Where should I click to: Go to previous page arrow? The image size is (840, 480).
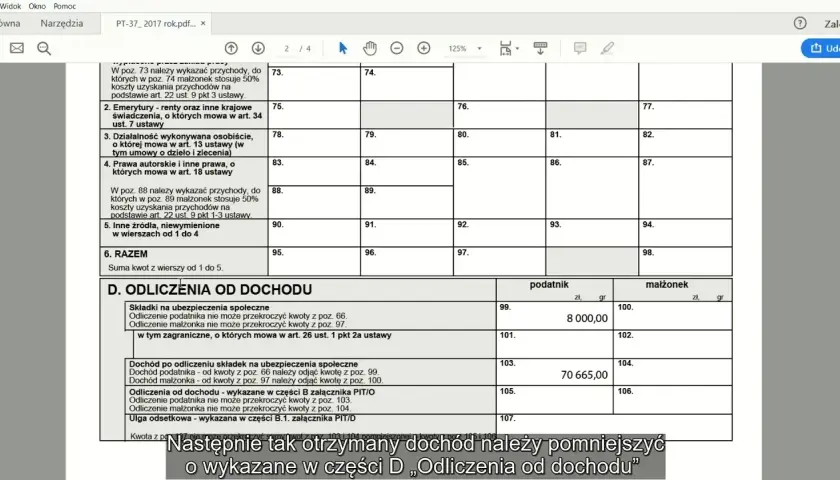coord(231,48)
